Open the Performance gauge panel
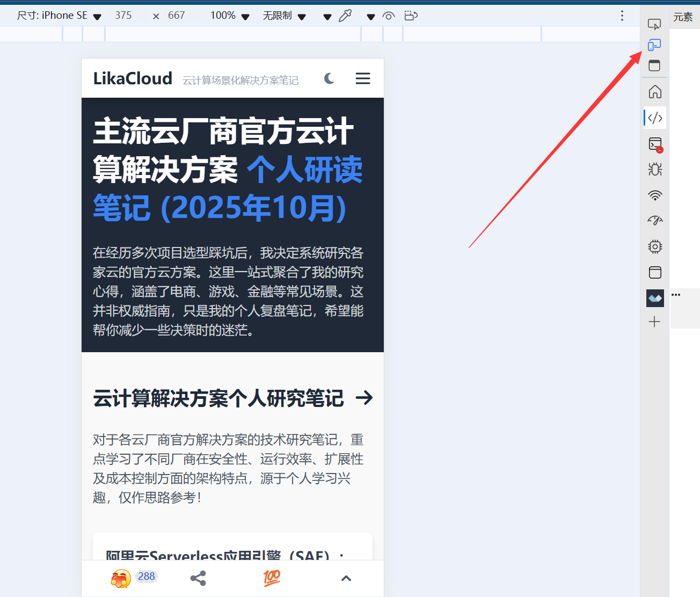Viewport: 700px width, 597px height. click(654, 220)
